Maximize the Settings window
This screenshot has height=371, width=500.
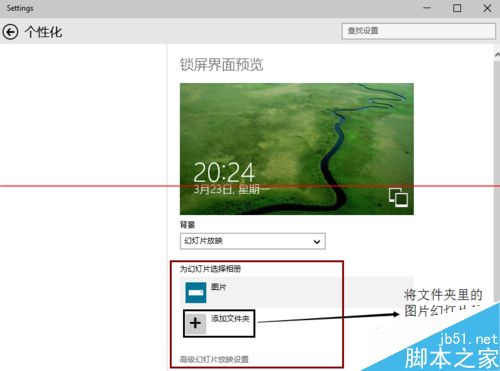click(x=457, y=8)
